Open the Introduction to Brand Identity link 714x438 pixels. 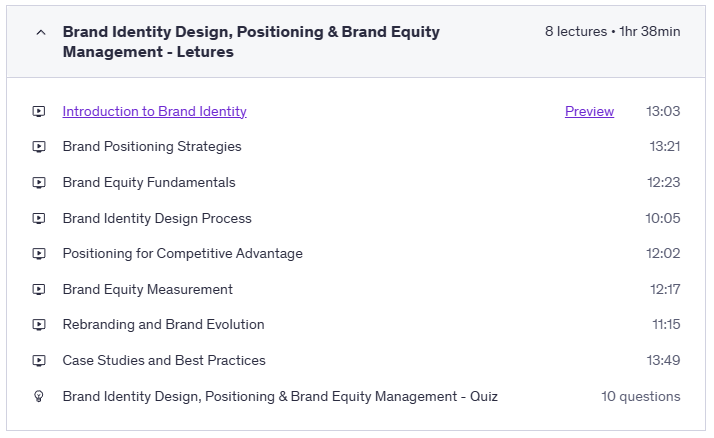coord(154,111)
